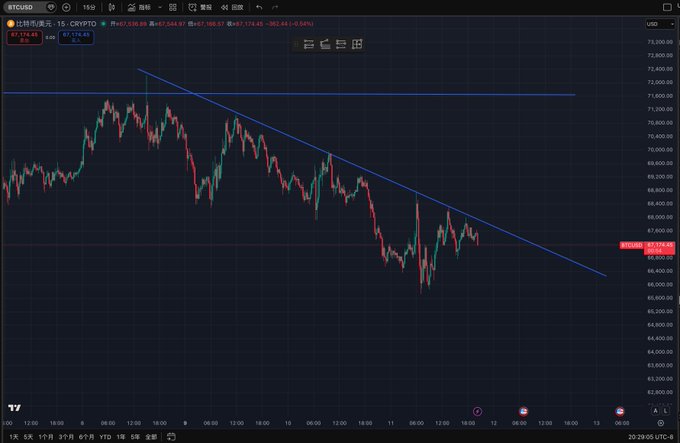Click the blue buy price button

click(76, 36)
